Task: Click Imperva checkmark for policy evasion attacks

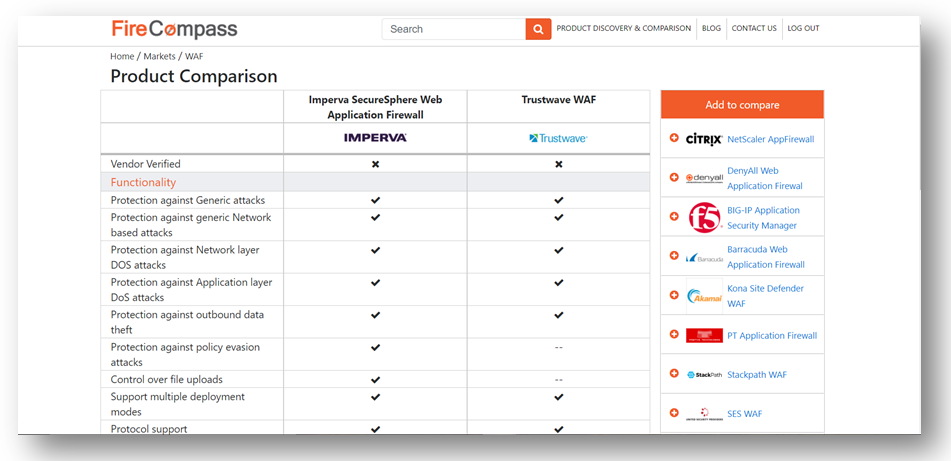Action: (x=375, y=348)
